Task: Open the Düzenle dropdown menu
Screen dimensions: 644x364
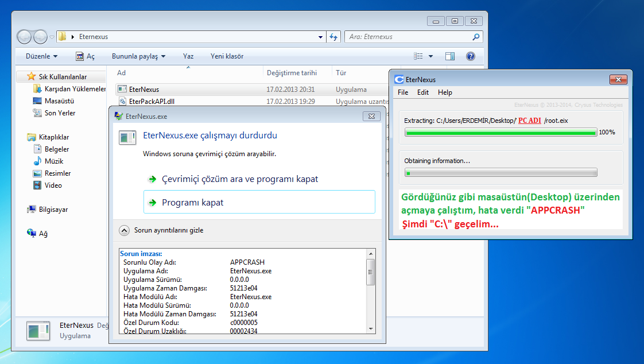Action: click(x=41, y=56)
